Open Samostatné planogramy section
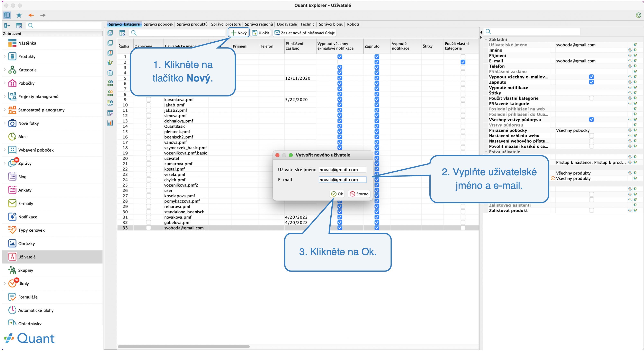The width and height of the screenshot is (644, 351). [x=41, y=110]
